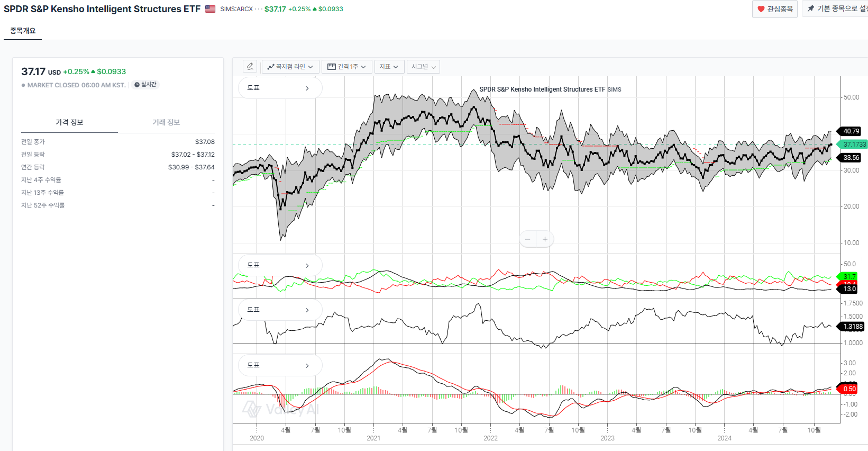The image size is (868, 451).
Task: Click the 실시간 clock badge
Action: [x=145, y=85]
